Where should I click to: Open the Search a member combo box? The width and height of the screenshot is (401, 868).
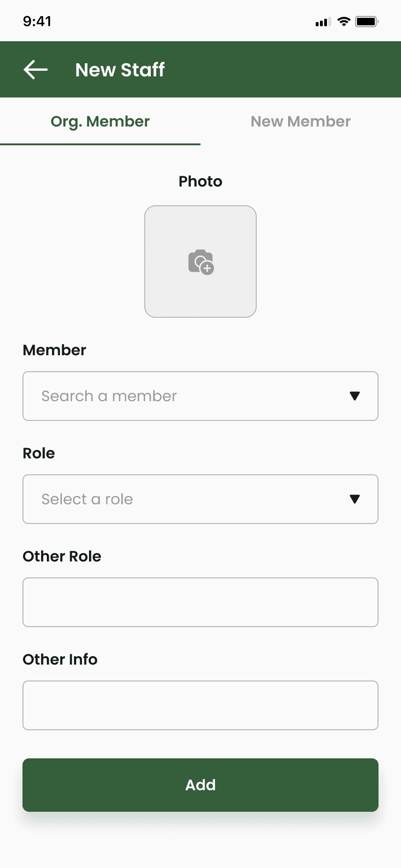tap(200, 396)
